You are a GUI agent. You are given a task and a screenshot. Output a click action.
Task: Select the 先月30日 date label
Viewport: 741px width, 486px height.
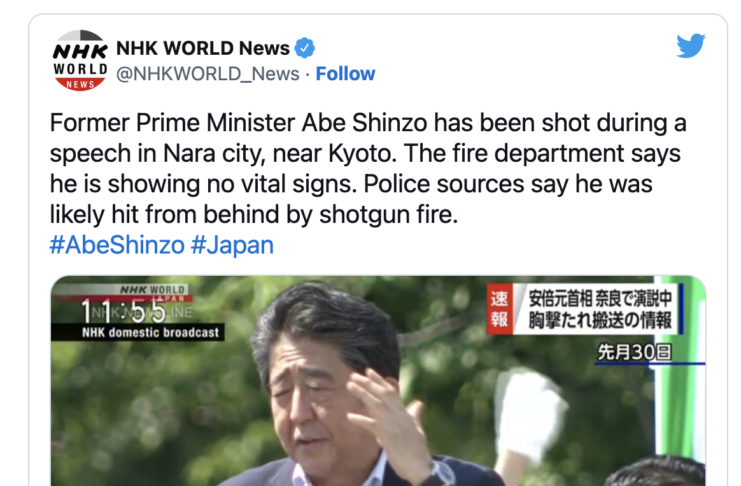pos(635,352)
